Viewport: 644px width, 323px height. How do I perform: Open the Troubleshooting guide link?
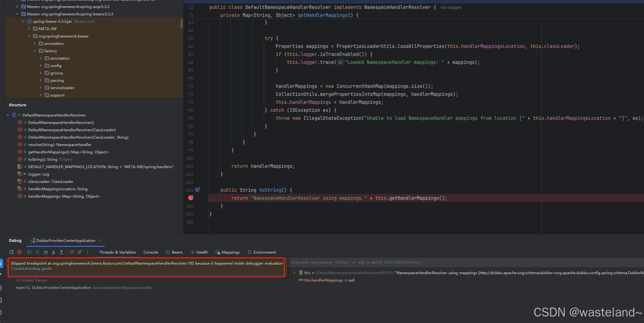click(31, 268)
